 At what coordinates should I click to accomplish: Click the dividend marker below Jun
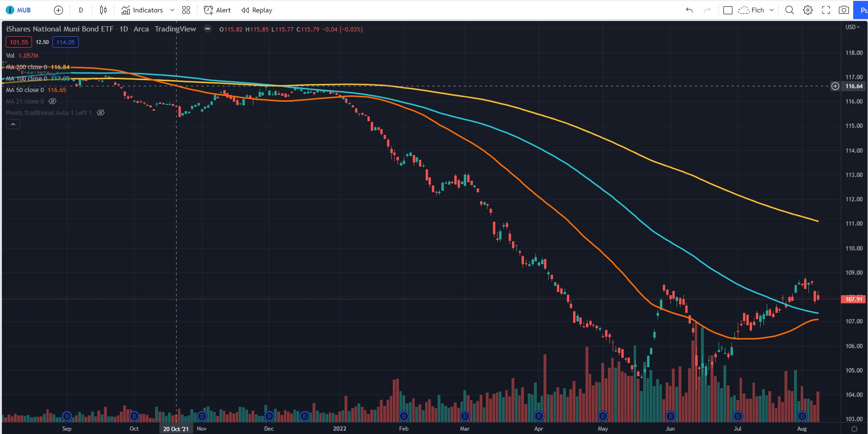(x=670, y=416)
